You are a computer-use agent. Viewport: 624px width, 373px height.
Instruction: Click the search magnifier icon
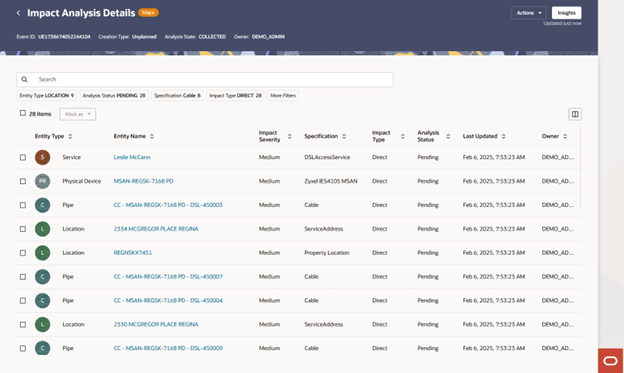[x=24, y=80]
